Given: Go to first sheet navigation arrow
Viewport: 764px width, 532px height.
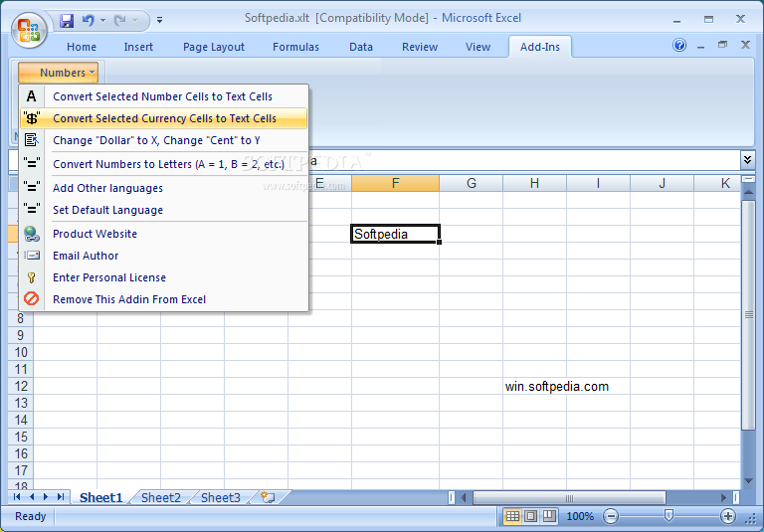Looking at the screenshot, I should point(17,497).
